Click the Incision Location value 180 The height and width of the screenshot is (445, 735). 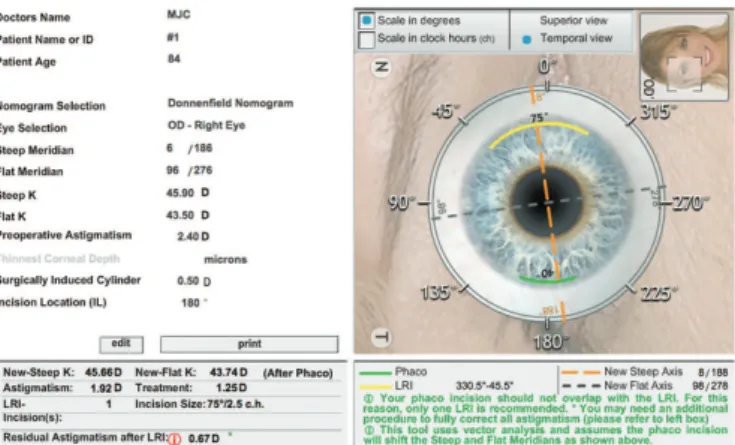tap(191, 303)
